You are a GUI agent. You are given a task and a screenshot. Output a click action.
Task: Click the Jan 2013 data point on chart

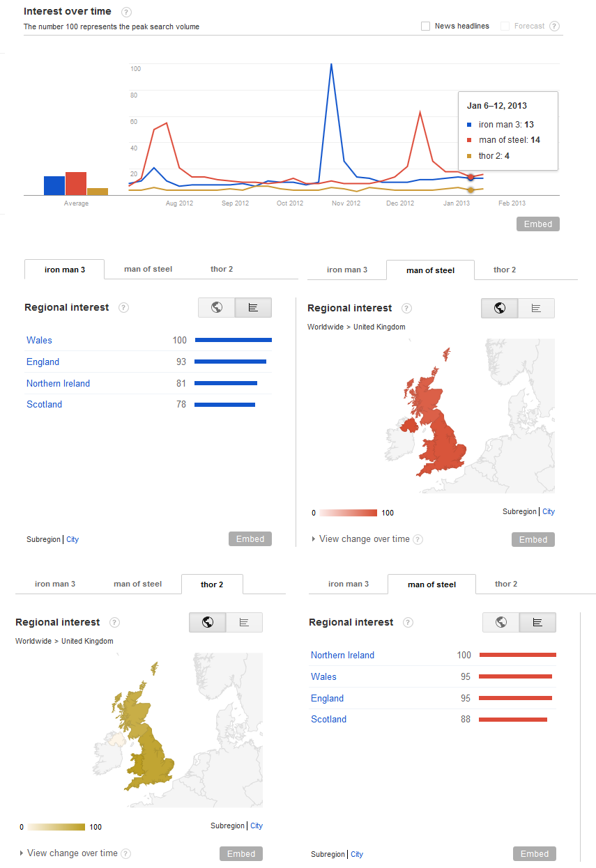[471, 178]
